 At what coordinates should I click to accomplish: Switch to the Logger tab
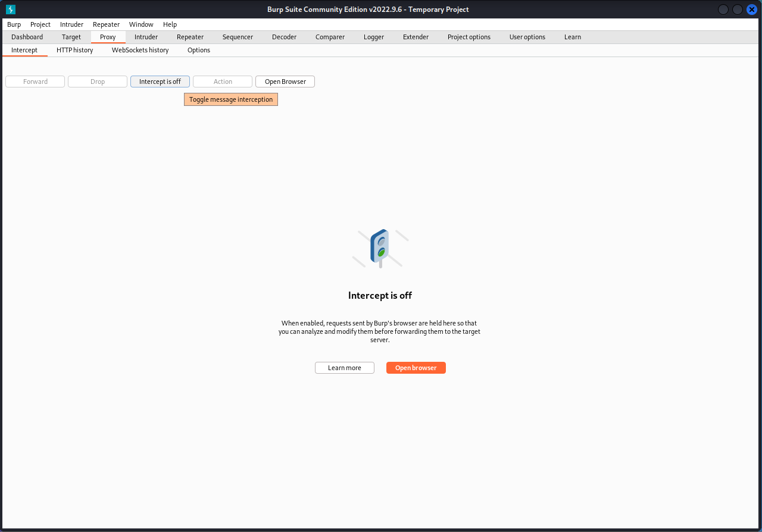(374, 37)
